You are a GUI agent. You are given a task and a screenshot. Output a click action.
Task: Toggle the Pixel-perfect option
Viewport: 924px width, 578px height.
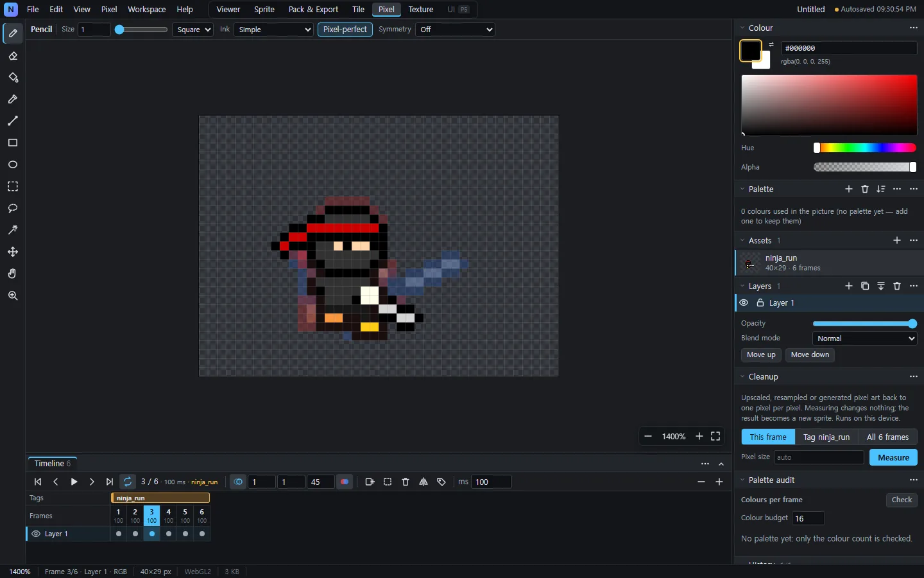[345, 30]
